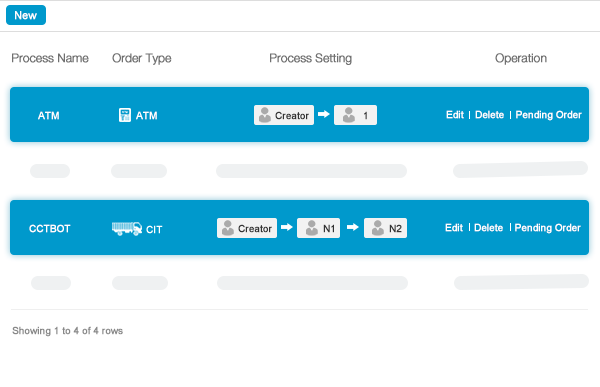The image size is (600, 387).
Task: Click the Creator step in ATM process
Action: click(284, 115)
